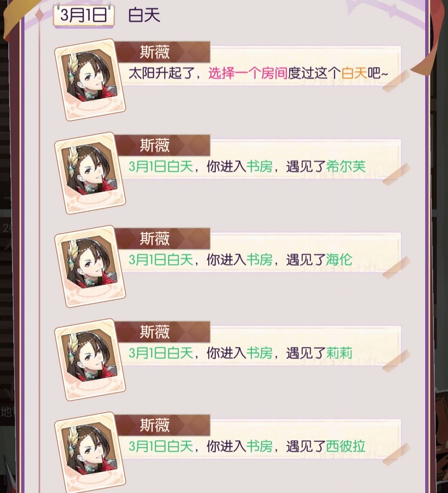Screen dimensions: 448x493
Task: Click the green name 海伦
Action: coord(339,260)
